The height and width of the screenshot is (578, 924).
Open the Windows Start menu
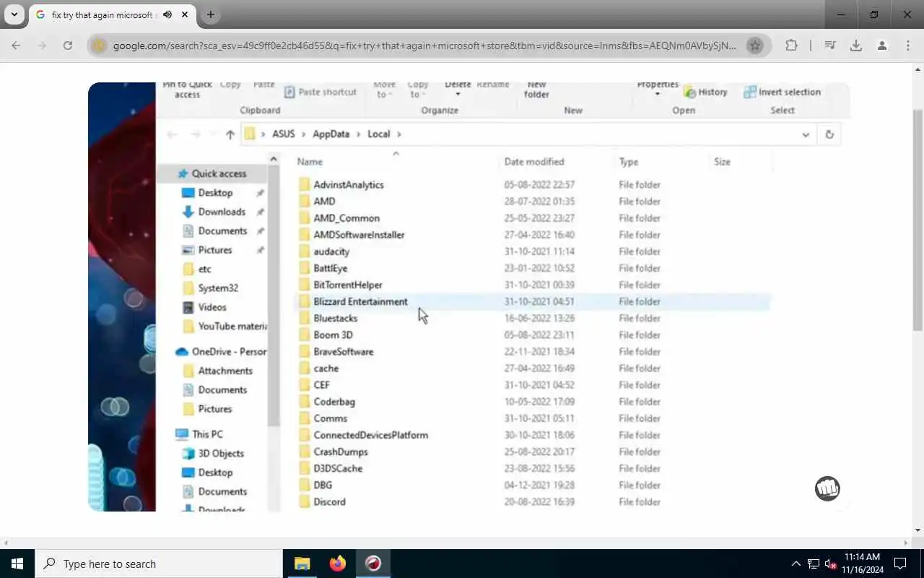[17, 564]
